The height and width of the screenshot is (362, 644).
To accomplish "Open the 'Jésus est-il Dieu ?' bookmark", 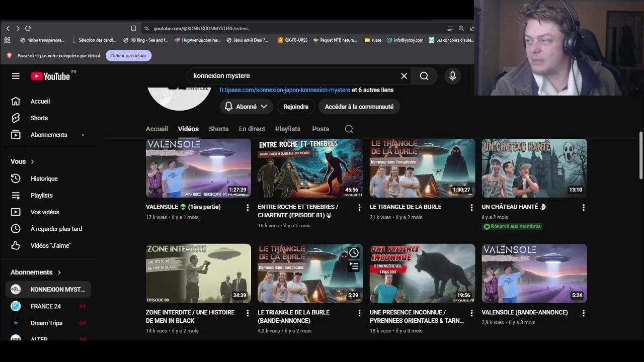I will [247, 40].
